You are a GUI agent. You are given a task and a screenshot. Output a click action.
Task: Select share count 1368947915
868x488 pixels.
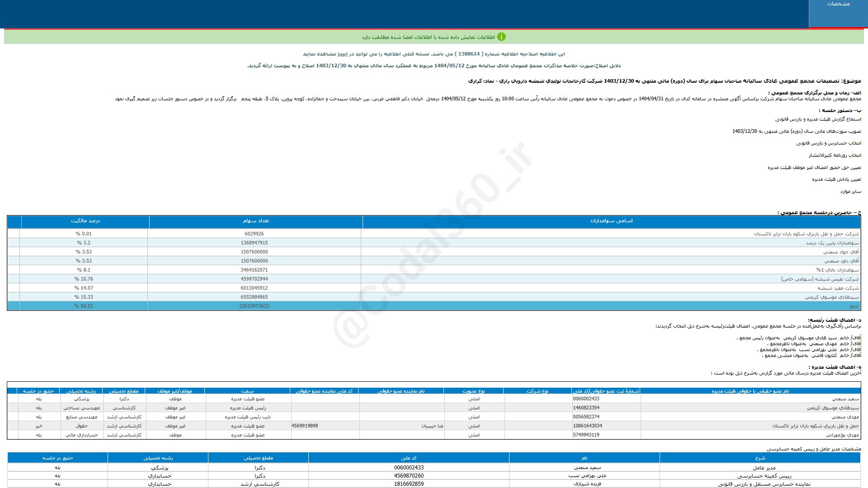[254, 243]
